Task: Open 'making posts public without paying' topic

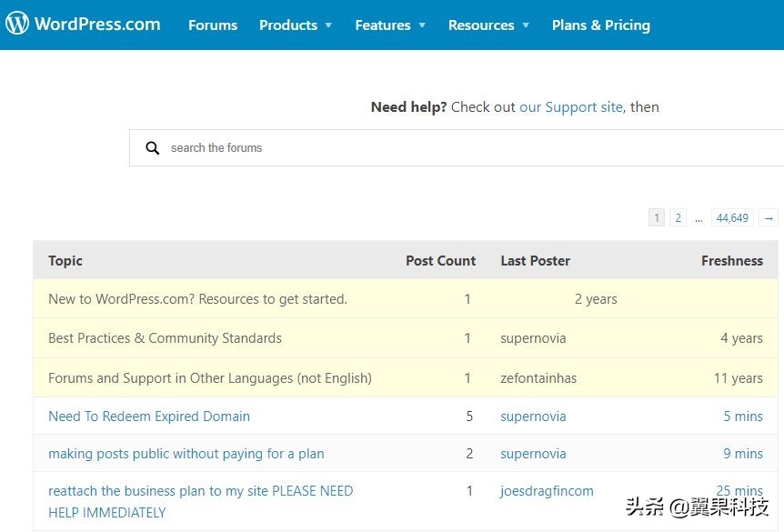Action: point(186,454)
